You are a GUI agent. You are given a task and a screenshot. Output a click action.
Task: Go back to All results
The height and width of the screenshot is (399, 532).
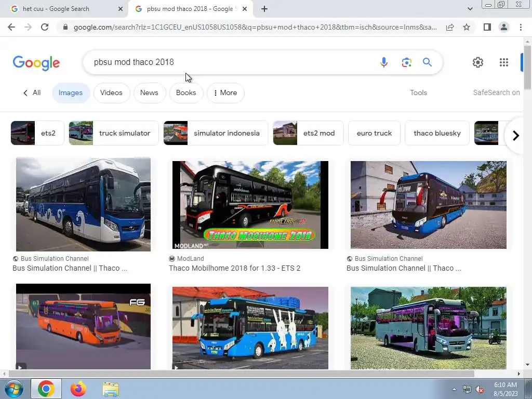tap(32, 92)
